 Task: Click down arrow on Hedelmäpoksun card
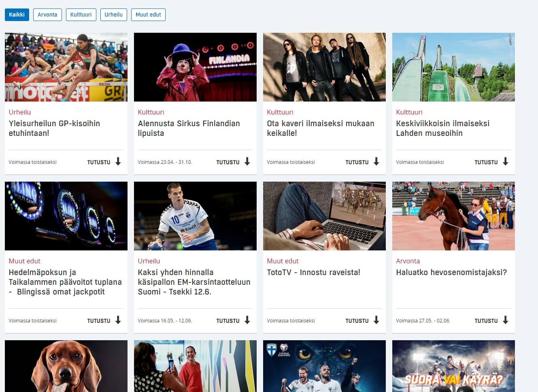(118, 320)
